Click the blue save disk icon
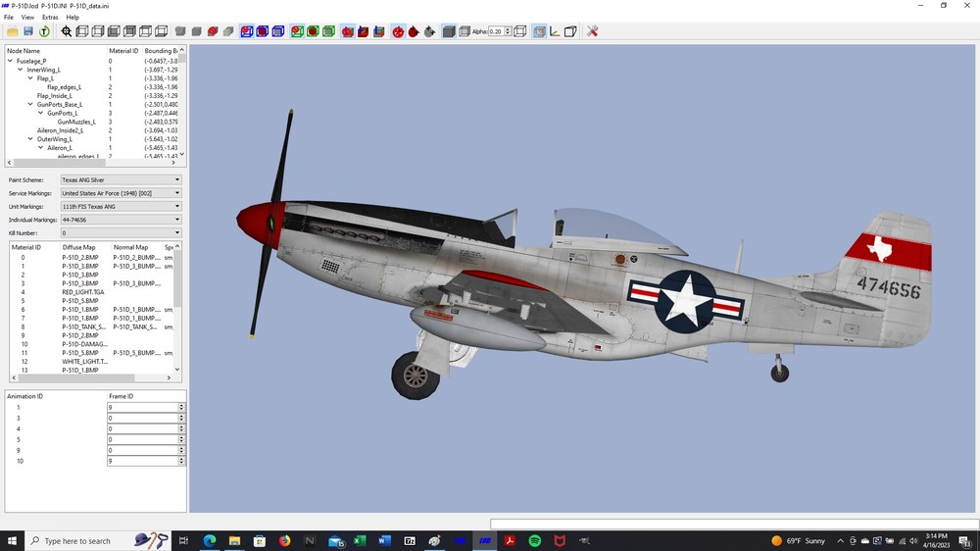This screenshot has width=980, height=551. coord(28,31)
